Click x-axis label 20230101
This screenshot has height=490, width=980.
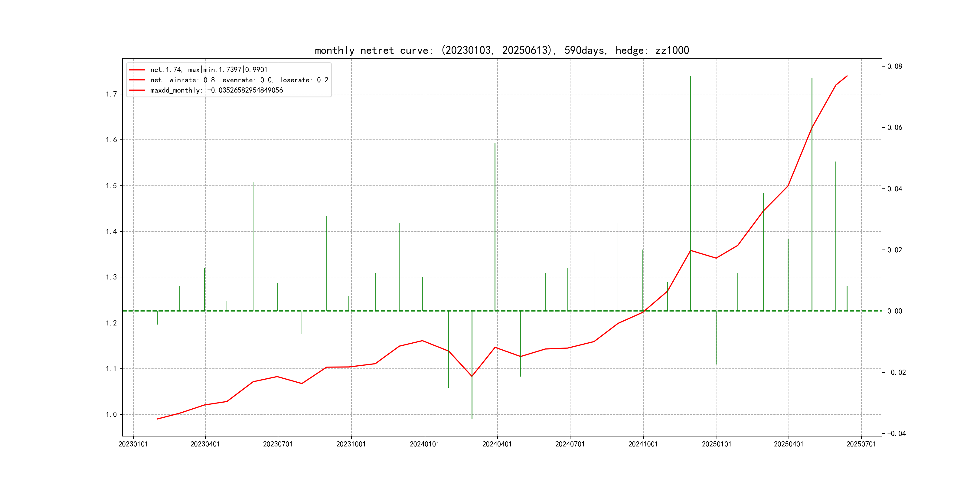click(x=133, y=444)
